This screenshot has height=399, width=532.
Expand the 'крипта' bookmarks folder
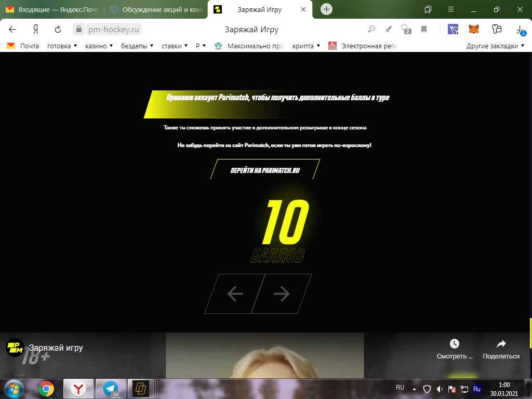click(307, 46)
